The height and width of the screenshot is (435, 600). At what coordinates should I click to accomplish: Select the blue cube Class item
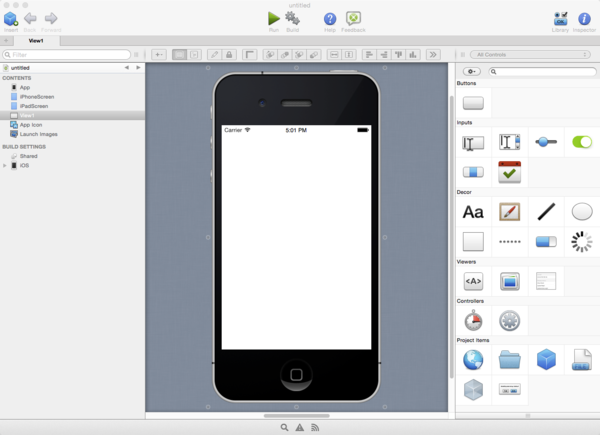coord(546,360)
